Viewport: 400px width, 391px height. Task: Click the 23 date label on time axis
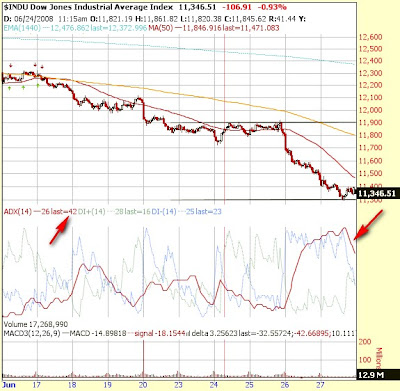click(179, 385)
